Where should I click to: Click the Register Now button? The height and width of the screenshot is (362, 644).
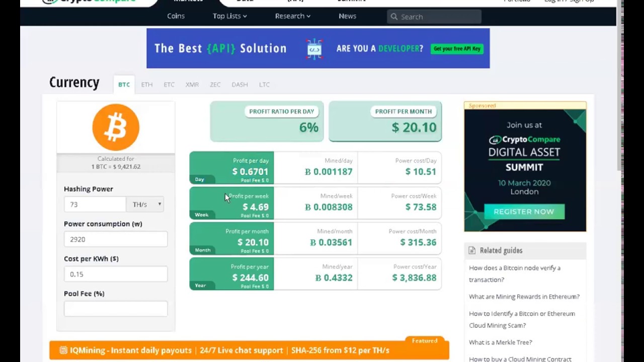pos(524,212)
